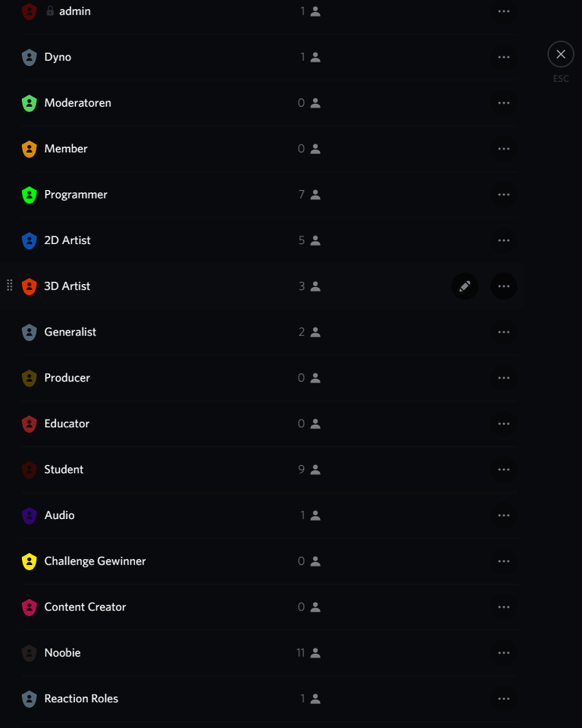The image size is (582, 728).
Task: Open the three-dot menu for Student role
Action: tap(504, 470)
